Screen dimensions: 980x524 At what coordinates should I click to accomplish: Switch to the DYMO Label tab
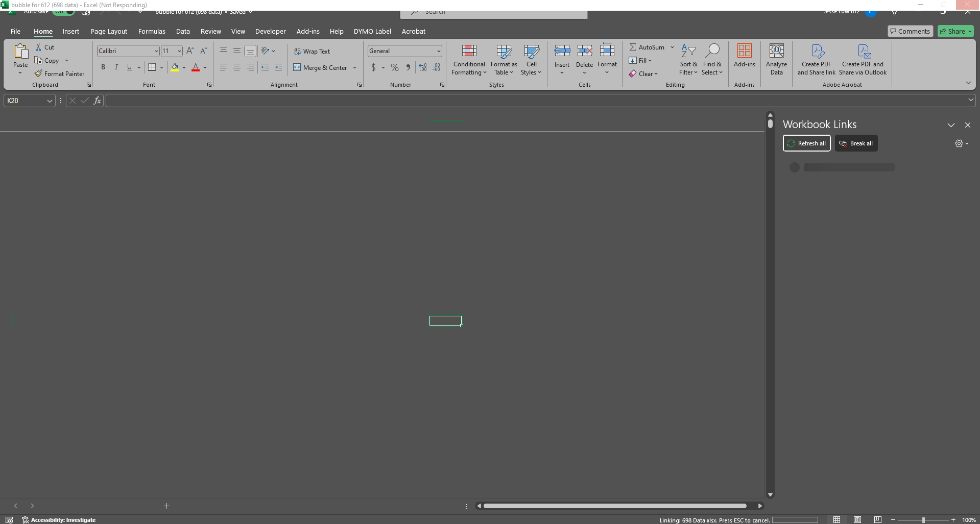pos(372,31)
